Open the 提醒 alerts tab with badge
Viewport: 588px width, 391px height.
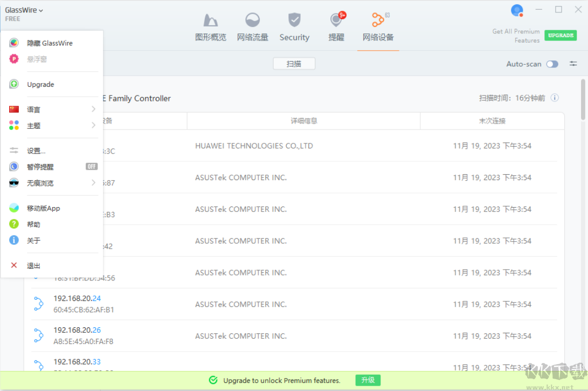(x=336, y=26)
